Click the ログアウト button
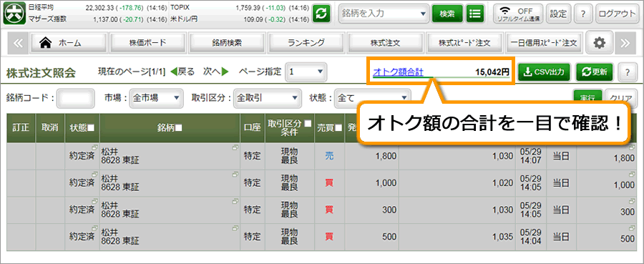This screenshot has width=644, height=264. coord(617,14)
